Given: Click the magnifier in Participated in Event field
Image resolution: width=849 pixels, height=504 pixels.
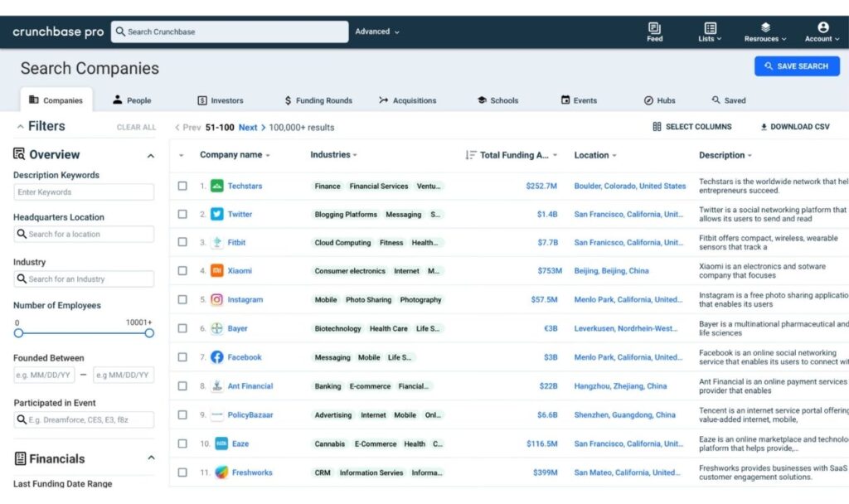Looking at the screenshot, I should 22,419.
